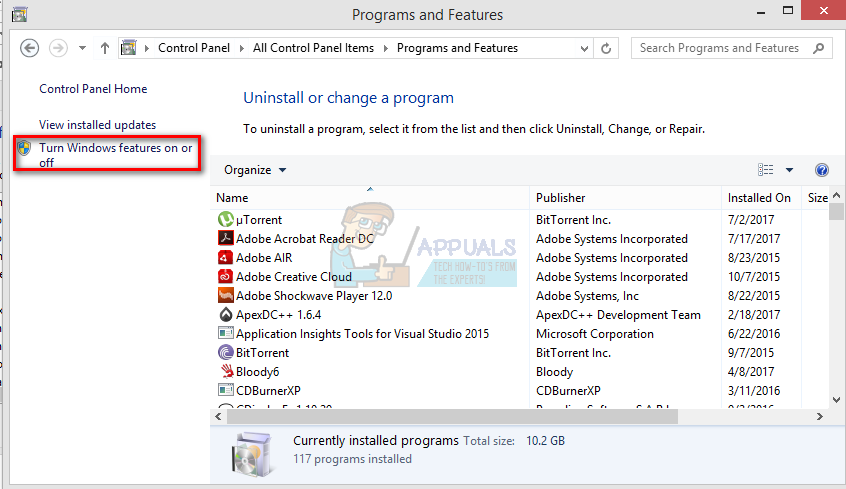Open View installed updates link
The height and width of the screenshot is (489, 846).
point(97,125)
